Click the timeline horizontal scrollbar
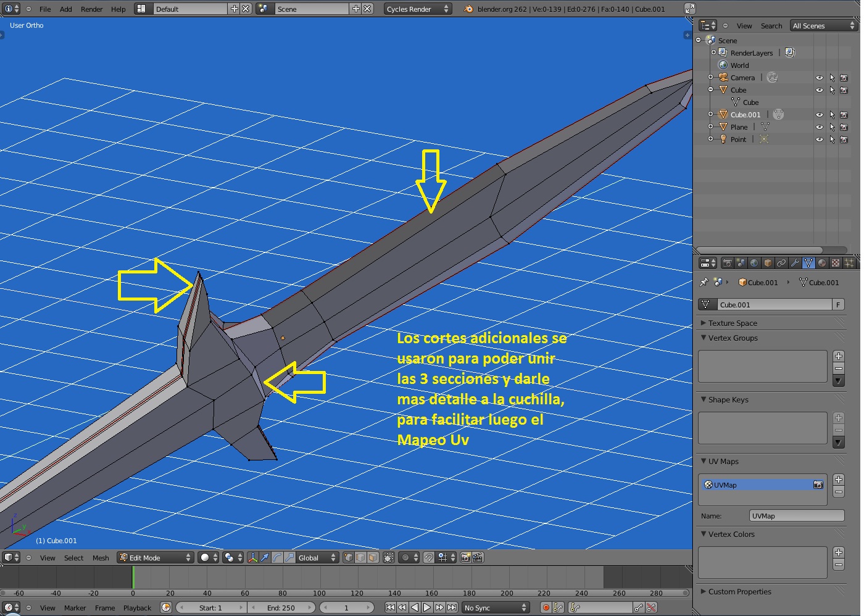The image size is (864, 616). (x=344, y=593)
